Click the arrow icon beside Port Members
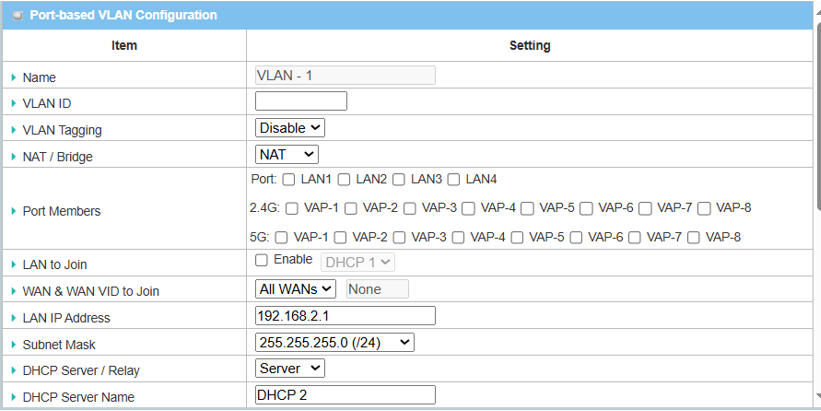The image size is (821, 411). coord(14,212)
